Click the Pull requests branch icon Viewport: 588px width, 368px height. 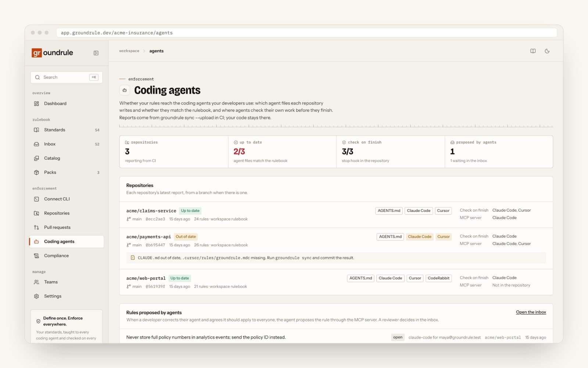pos(36,227)
